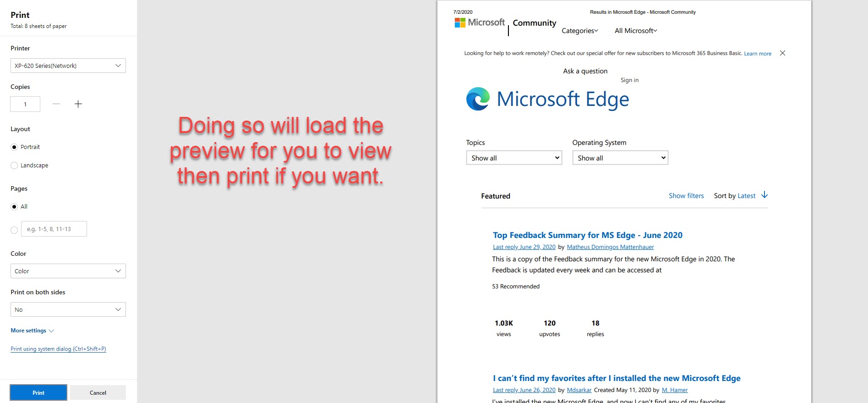
Task: Close the remote work offer banner
Action: [782, 53]
